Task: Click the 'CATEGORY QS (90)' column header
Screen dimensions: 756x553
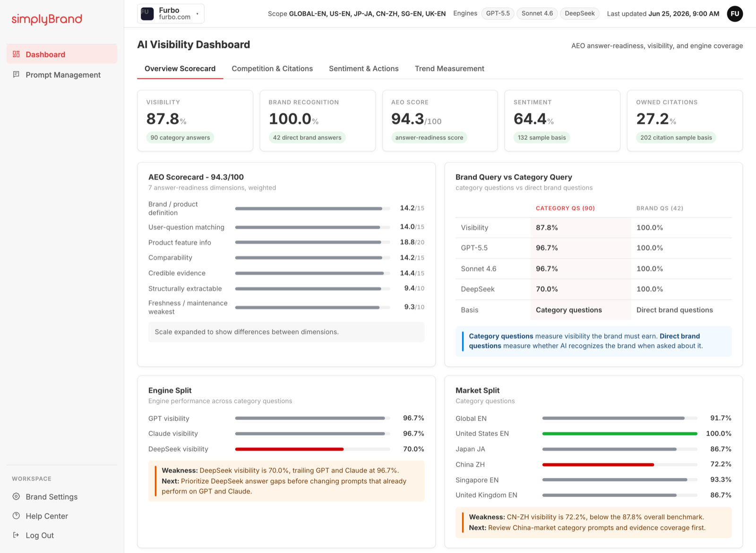Action: coord(565,208)
